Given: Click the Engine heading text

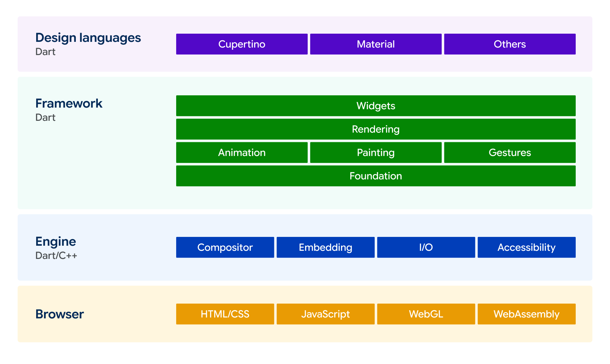Looking at the screenshot, I should [56, 242].
